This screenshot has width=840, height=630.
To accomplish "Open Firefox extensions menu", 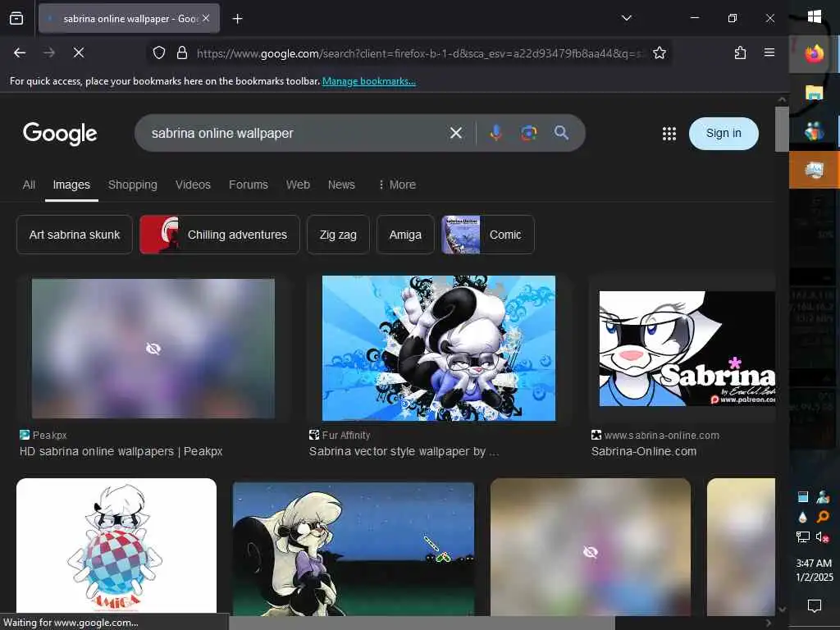I will 740,52.
